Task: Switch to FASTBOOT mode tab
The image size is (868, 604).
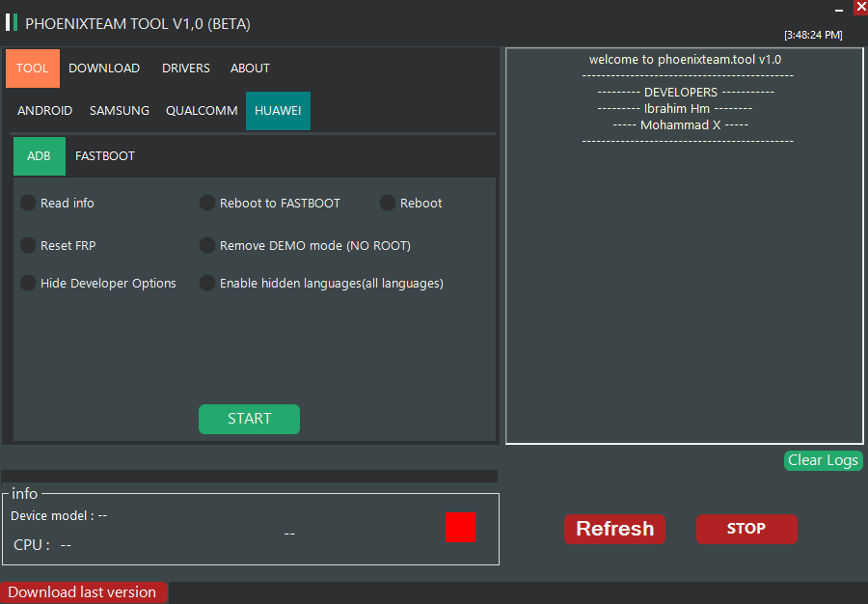Action: [105, 156]
